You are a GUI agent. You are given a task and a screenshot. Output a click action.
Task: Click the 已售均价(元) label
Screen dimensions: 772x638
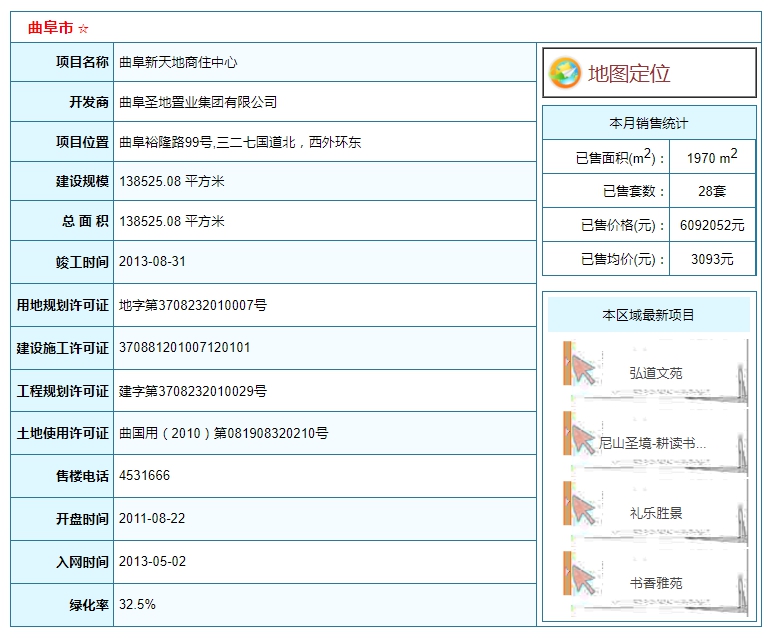coord(623,259)
